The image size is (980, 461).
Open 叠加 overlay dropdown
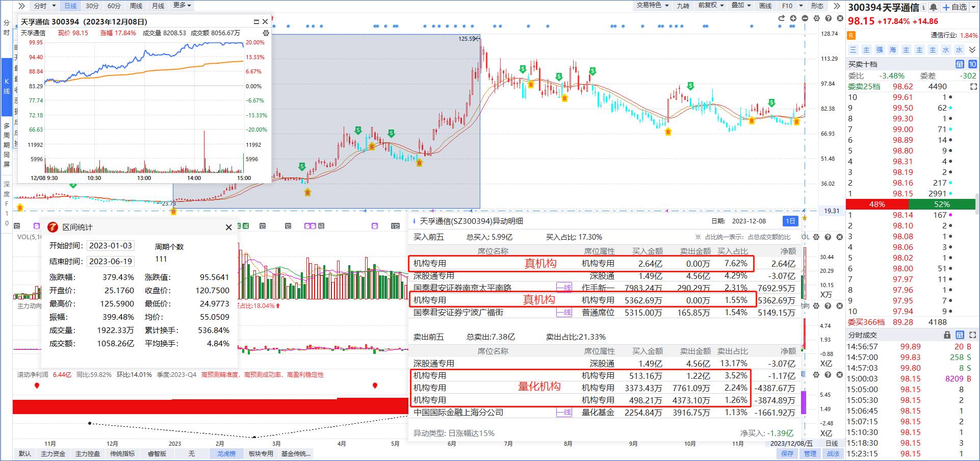(x=741, y=6)
